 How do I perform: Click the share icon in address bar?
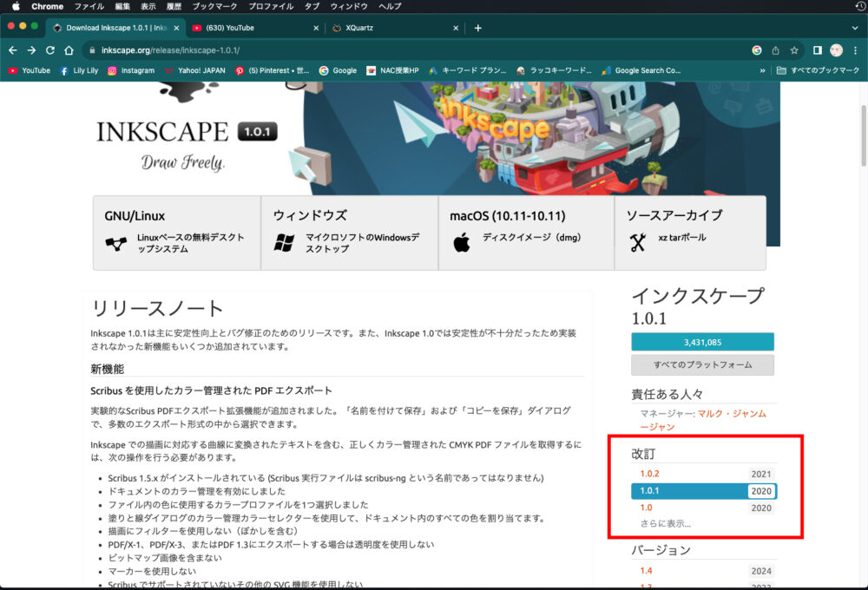coord(775,50)
